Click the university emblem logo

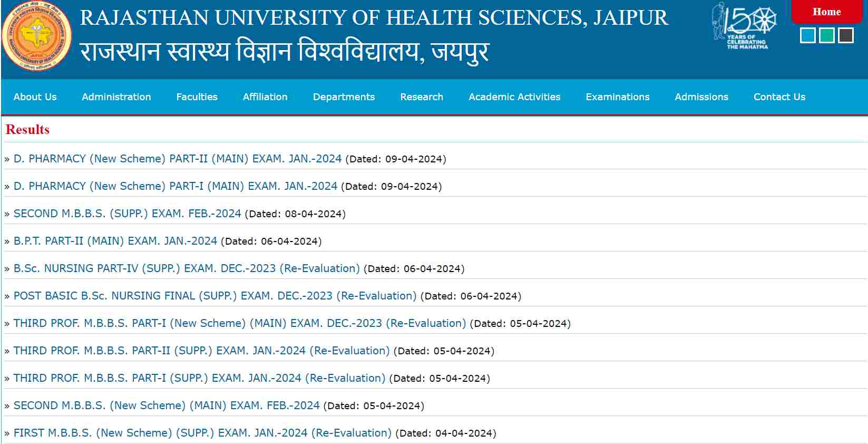pos(37,36)
